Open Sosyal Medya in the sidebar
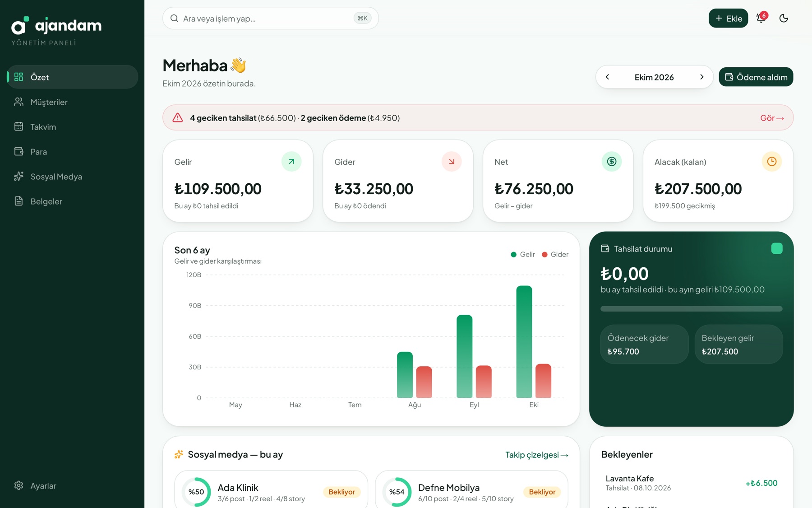This screenshot has height=508, width=812. point(72,177)
